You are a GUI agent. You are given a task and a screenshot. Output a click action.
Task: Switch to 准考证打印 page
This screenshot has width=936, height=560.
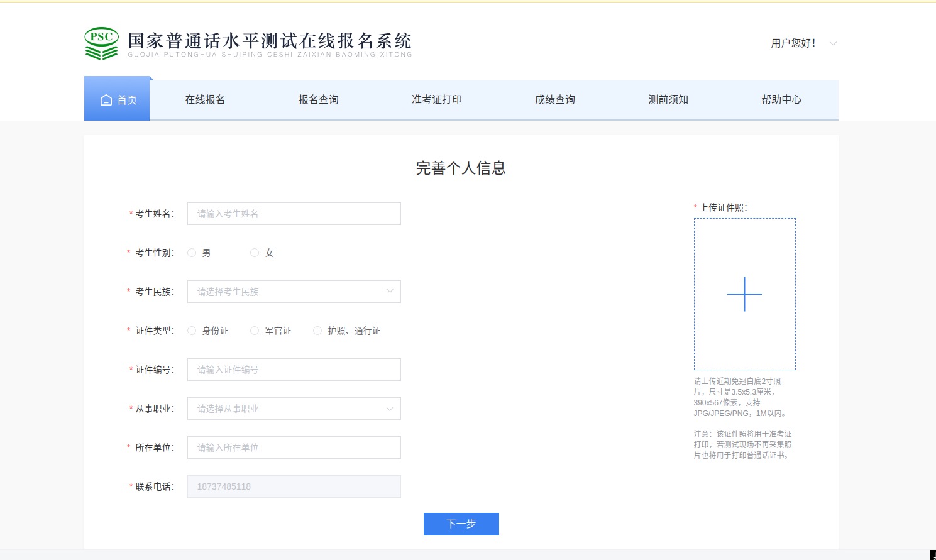[x=436, y=100]
